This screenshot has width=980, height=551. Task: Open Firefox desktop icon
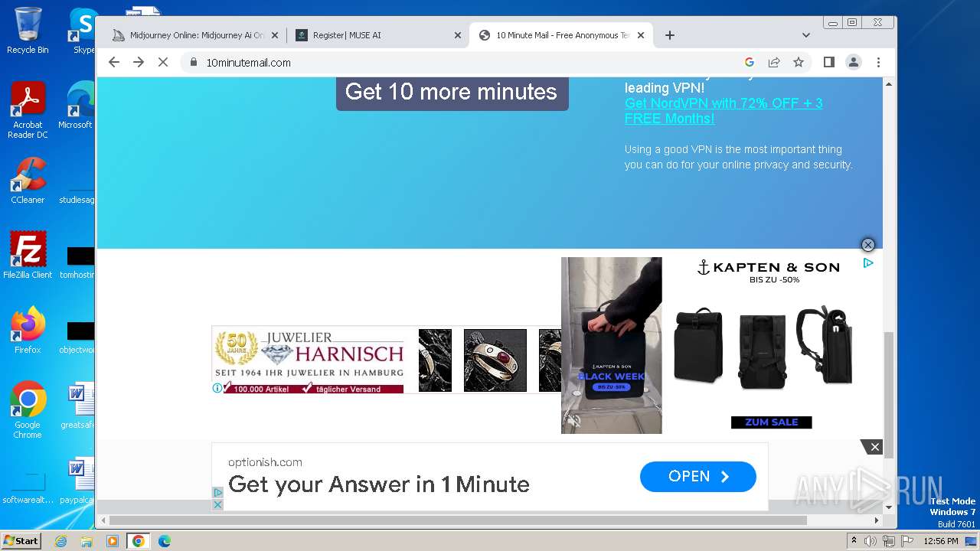28,330
